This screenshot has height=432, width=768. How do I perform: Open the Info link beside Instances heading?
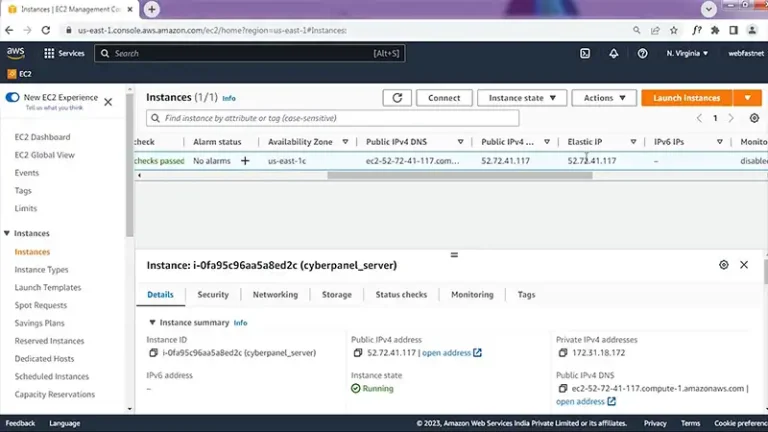tap(229, 98)
